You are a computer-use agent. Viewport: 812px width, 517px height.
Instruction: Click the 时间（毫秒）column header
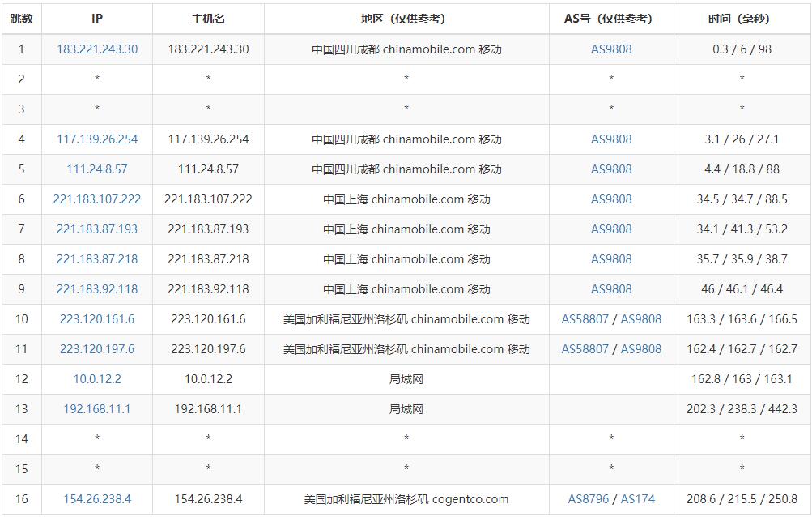click(x=742, y=19)
